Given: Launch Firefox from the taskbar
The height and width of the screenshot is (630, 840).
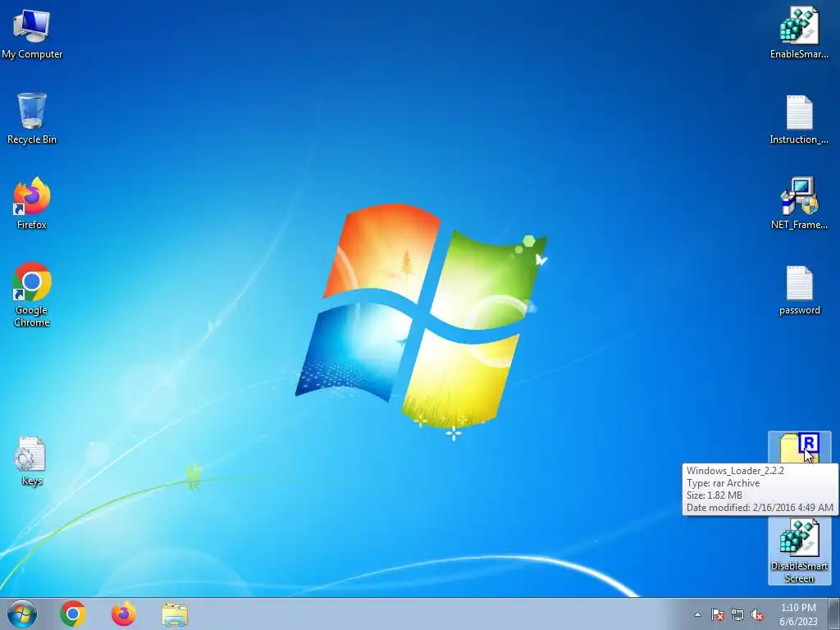Looking at the screenshot, I should point(124,614).
